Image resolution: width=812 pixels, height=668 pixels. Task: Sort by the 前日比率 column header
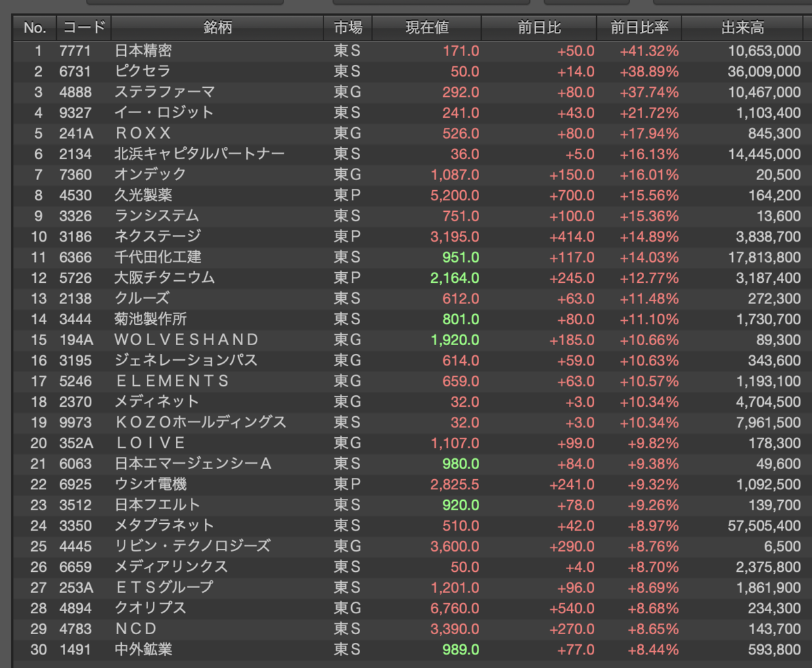point(639,28)
